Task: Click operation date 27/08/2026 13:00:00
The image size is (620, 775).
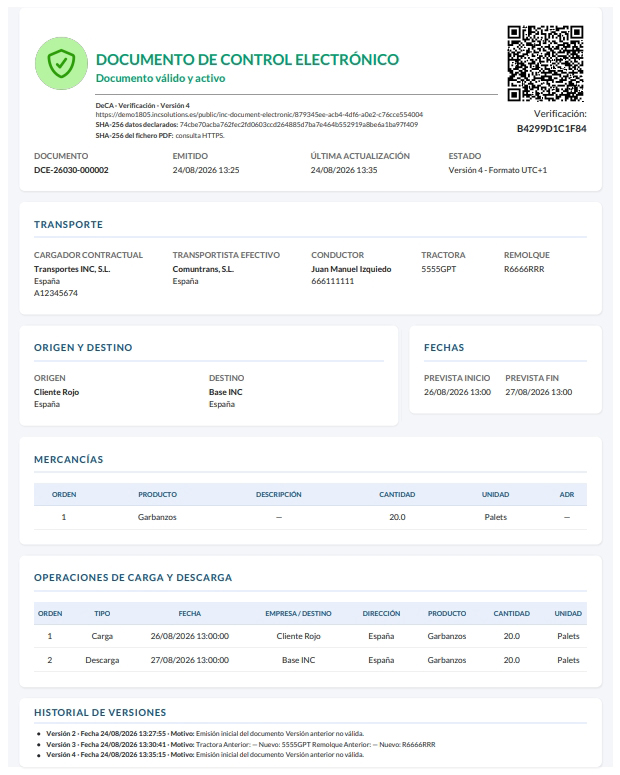Action: pyautogui.click(x=190, y=660)
